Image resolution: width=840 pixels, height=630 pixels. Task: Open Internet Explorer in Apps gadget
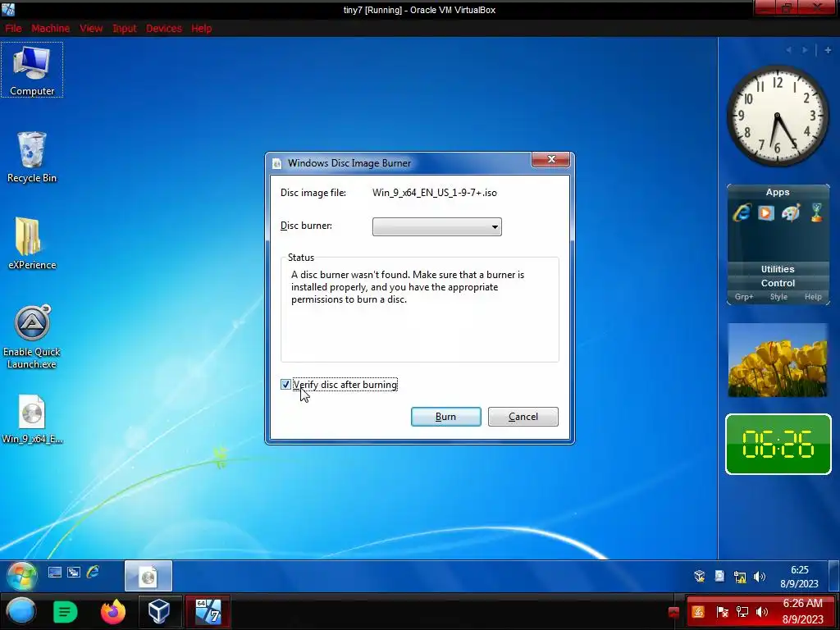(742, 212)
